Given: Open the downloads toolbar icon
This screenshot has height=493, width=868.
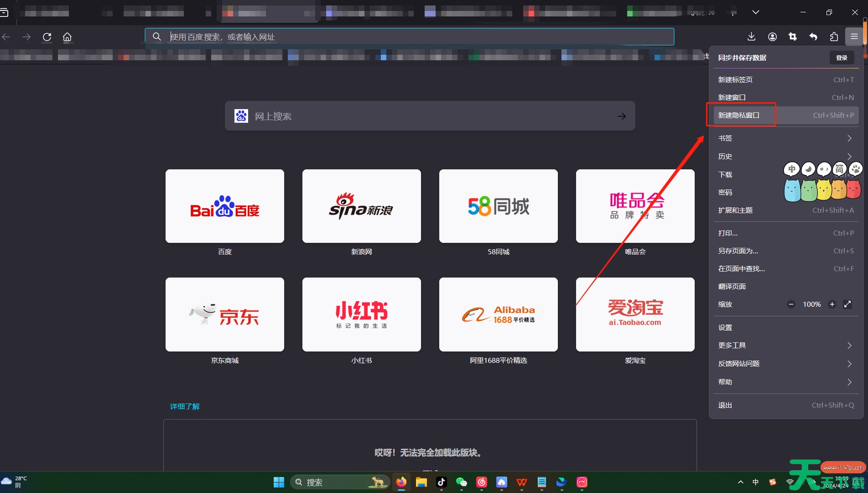Looking at the screenshot, I should (751, 37).
